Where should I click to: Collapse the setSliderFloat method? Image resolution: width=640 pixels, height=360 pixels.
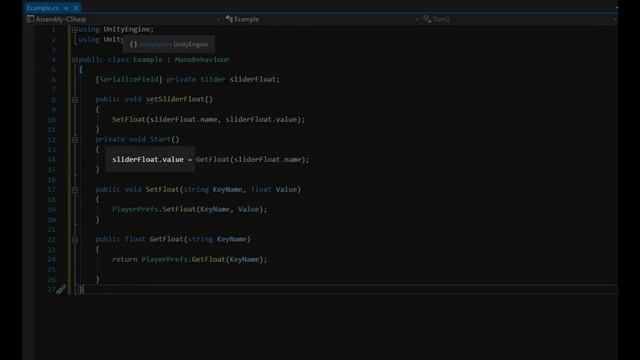pyautogui.click(x=75, y=100)
